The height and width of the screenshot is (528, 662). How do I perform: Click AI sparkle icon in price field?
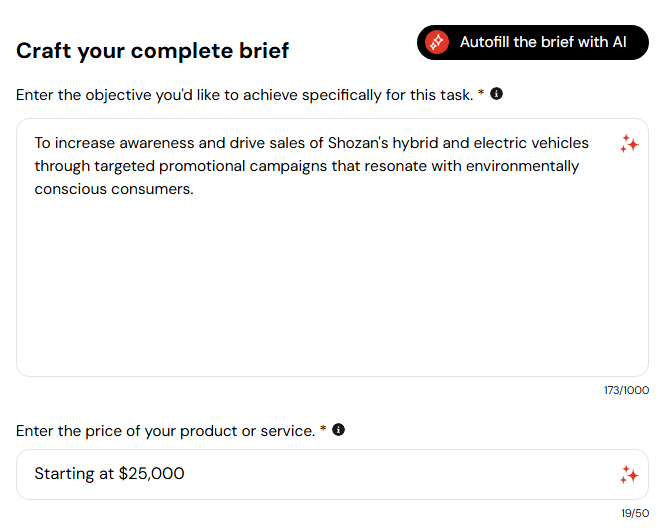[x=629, y=474]
